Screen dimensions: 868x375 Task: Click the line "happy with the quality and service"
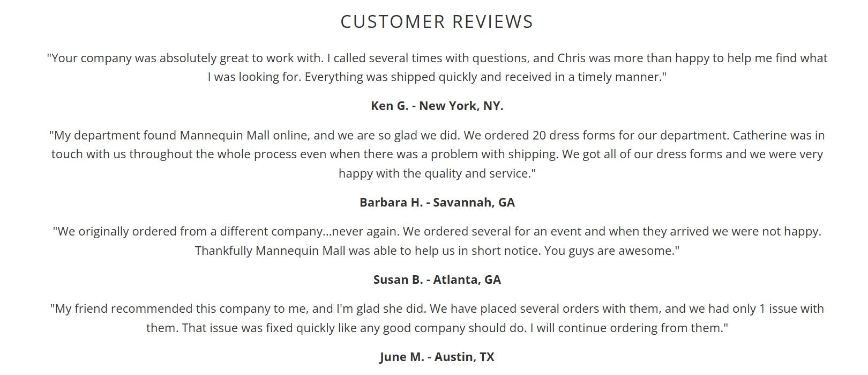pos(437,173)
